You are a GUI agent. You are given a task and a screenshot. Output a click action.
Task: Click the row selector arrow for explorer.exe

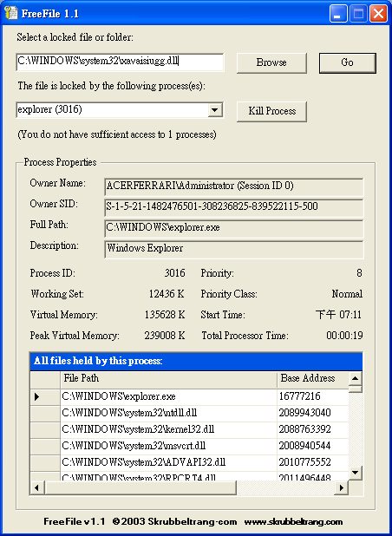pos(45,397)
